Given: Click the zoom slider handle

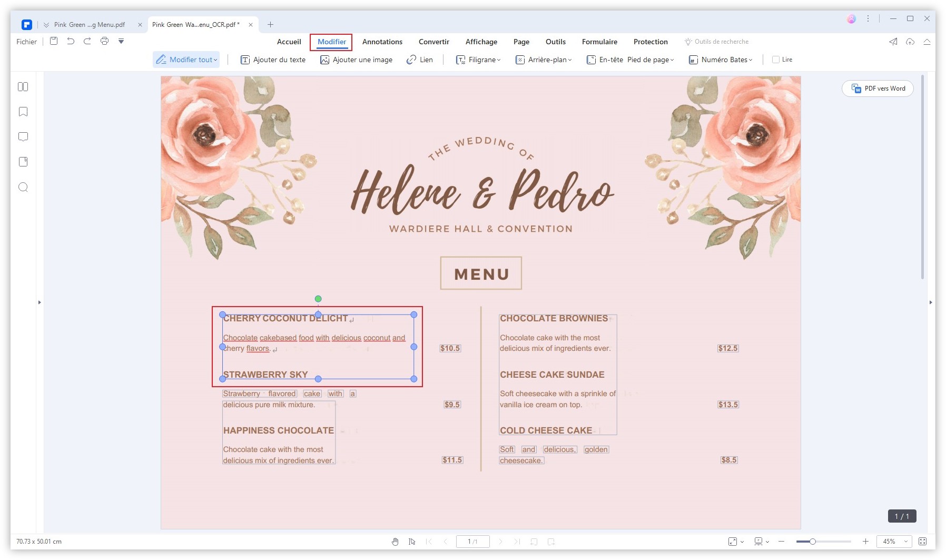Looking at the screenshot, I should (x=813, y=542).
